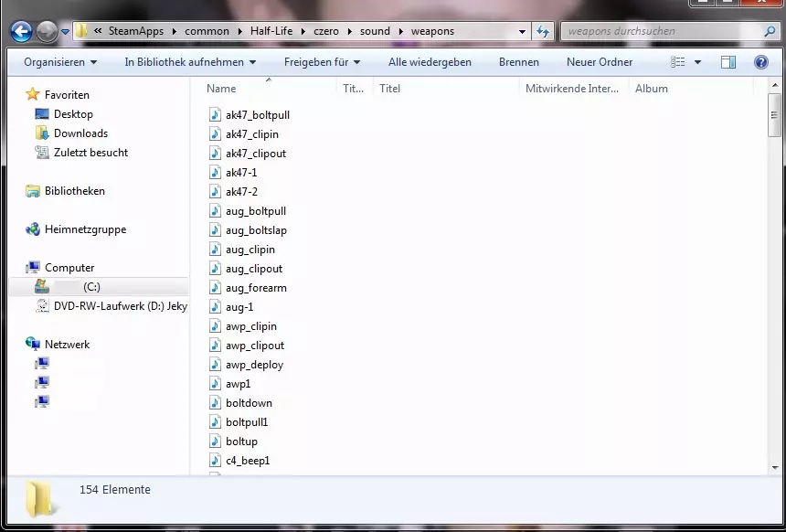Open the view options dropdown arrow
The height and width of the screenshot is (532, 786).
coord(697,63)
